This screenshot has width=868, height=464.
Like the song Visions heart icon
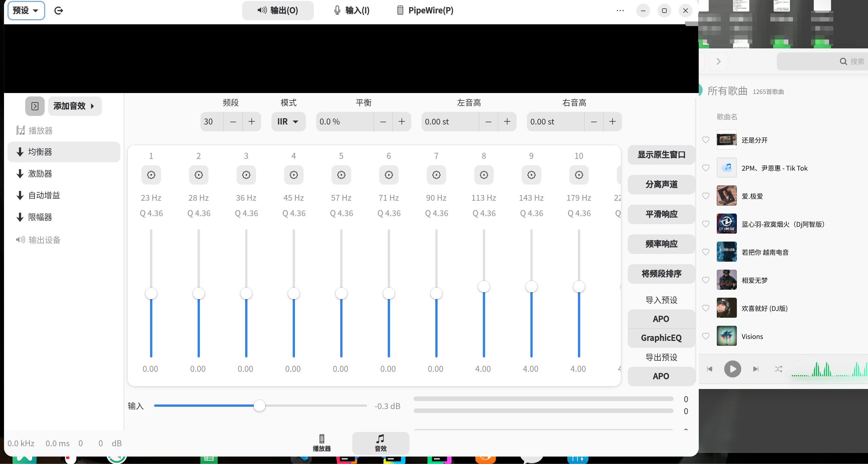click(705, 336)
